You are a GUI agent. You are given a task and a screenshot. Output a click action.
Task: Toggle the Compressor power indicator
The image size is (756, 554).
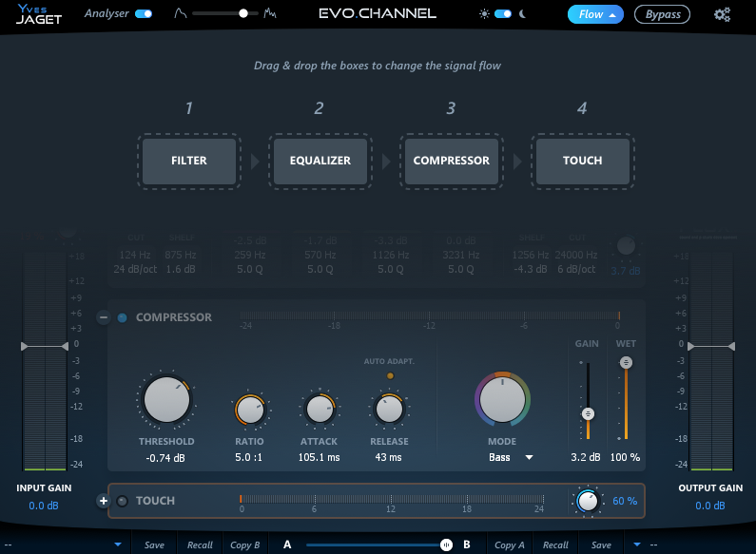coord(122,317)
